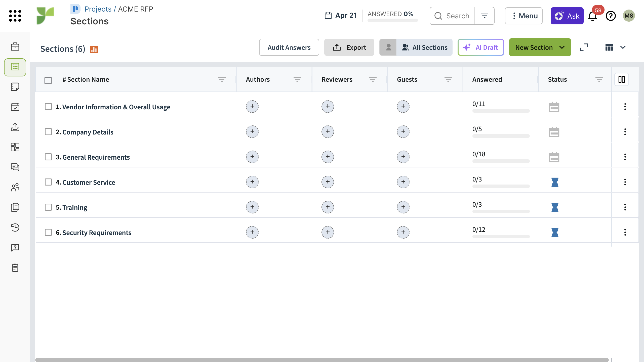Image resolution: width=644 pixels, height=362 pixels.
Task: Check the Company Details row checkbox
Action: 48,132
